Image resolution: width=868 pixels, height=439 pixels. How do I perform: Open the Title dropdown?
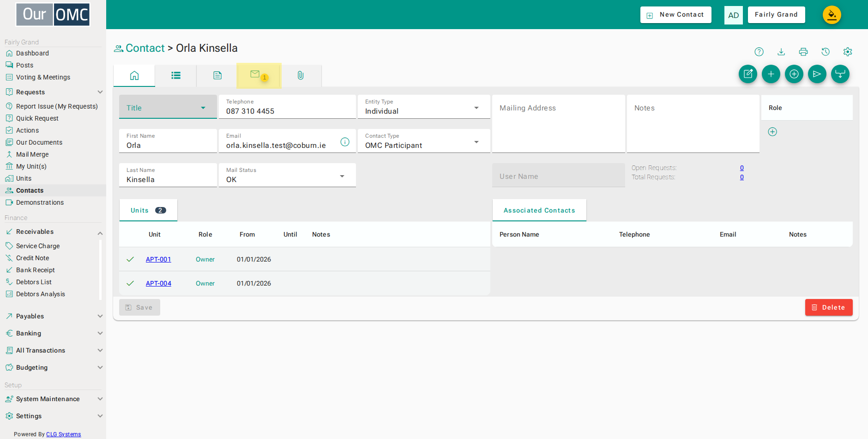(x=168, y=107)
